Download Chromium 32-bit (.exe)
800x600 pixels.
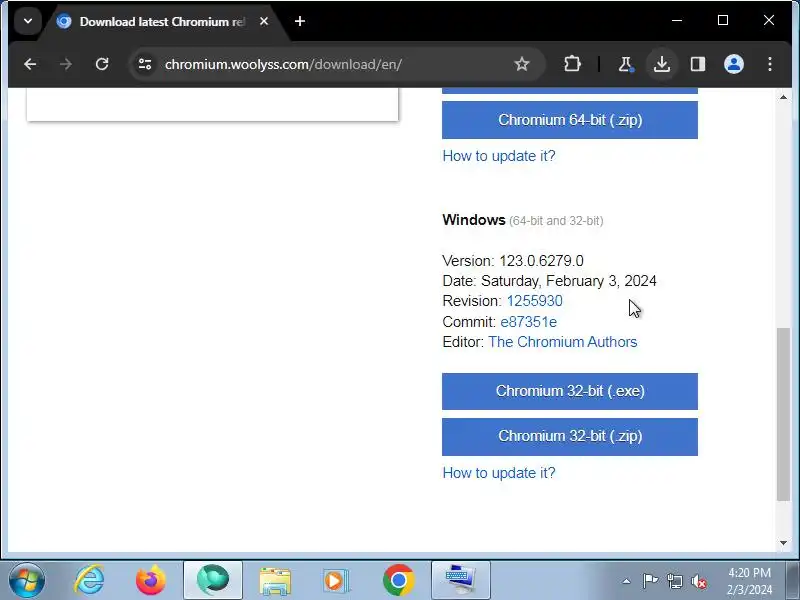coord(570,391)
